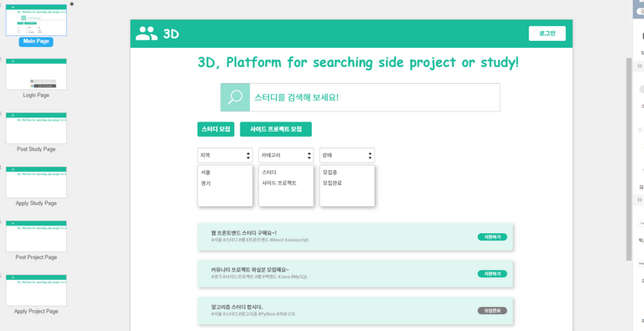Open the 지역 dropdown
The height and width of the screenshot is (331, 644).
(225, 155)
